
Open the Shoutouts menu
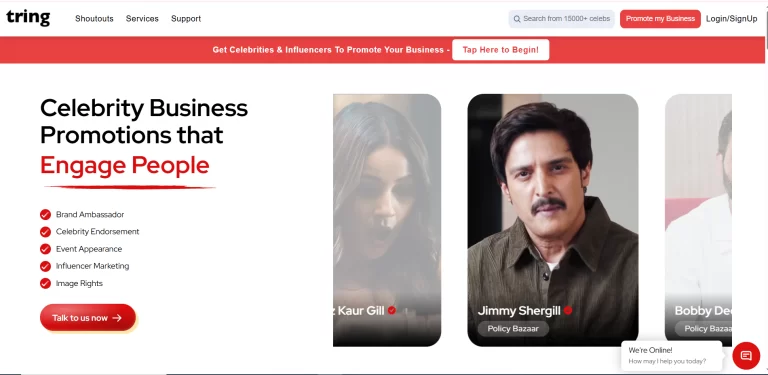pyautogui.click(x=94, y=19)
